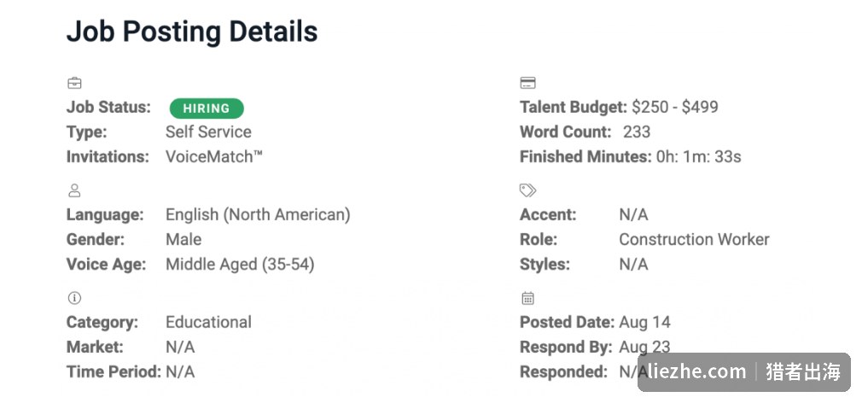Viewport: 868px width, 409px height.
Task: Click the English (North American) language value
Action: click(x=258, y=214)
